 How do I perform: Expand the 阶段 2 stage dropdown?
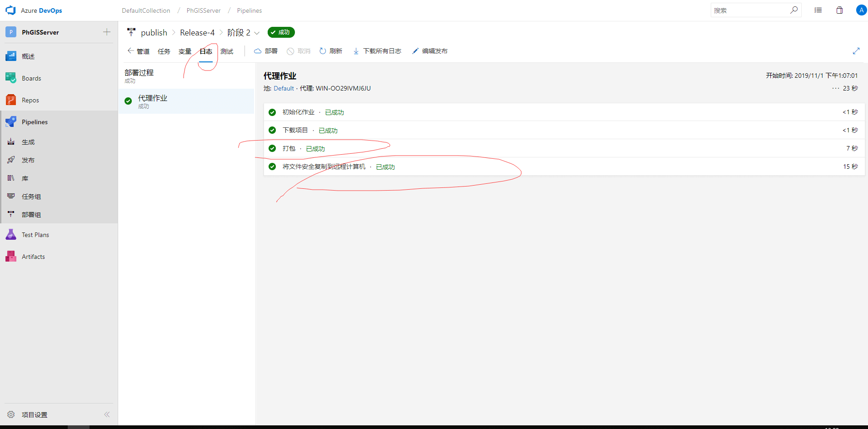(x=257, y=33)
